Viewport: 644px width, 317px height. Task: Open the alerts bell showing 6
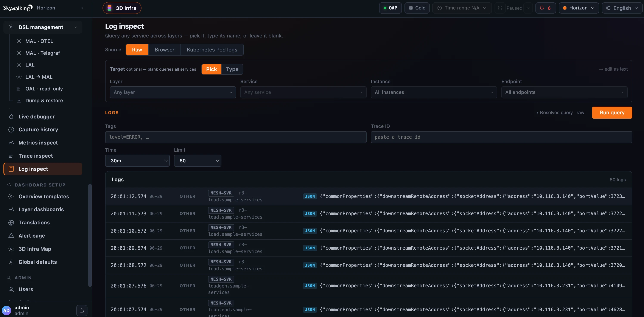(x=546, y=8)
